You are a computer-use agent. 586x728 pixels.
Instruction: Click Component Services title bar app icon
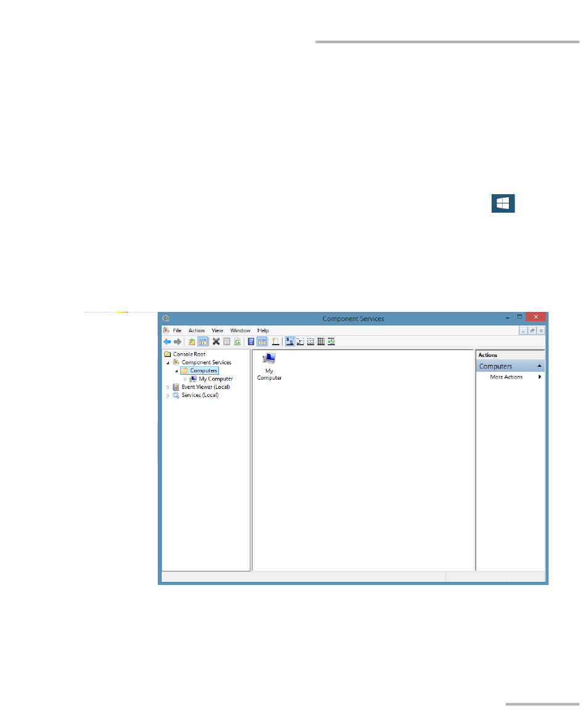(166, 319)
